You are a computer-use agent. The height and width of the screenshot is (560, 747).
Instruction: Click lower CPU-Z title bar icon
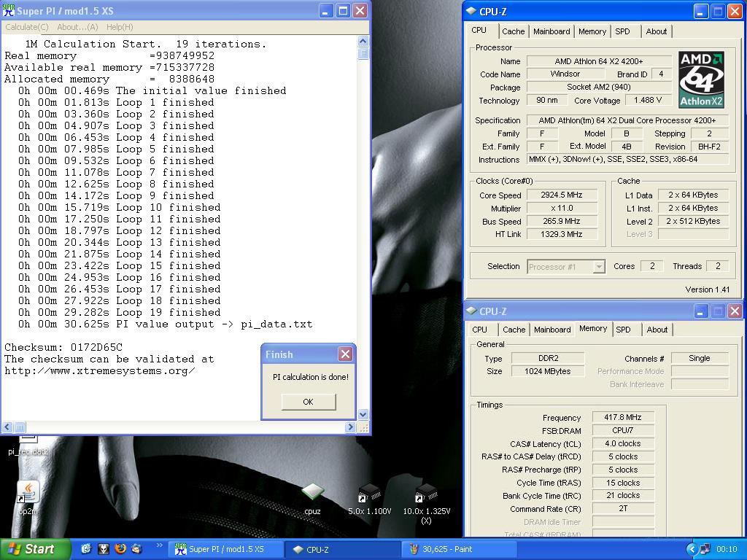pos(471,311)
